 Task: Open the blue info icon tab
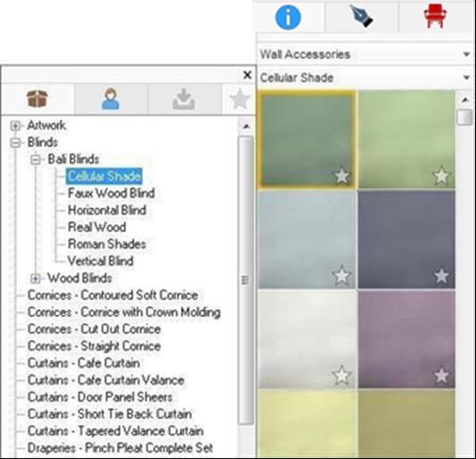coord(288,17)
